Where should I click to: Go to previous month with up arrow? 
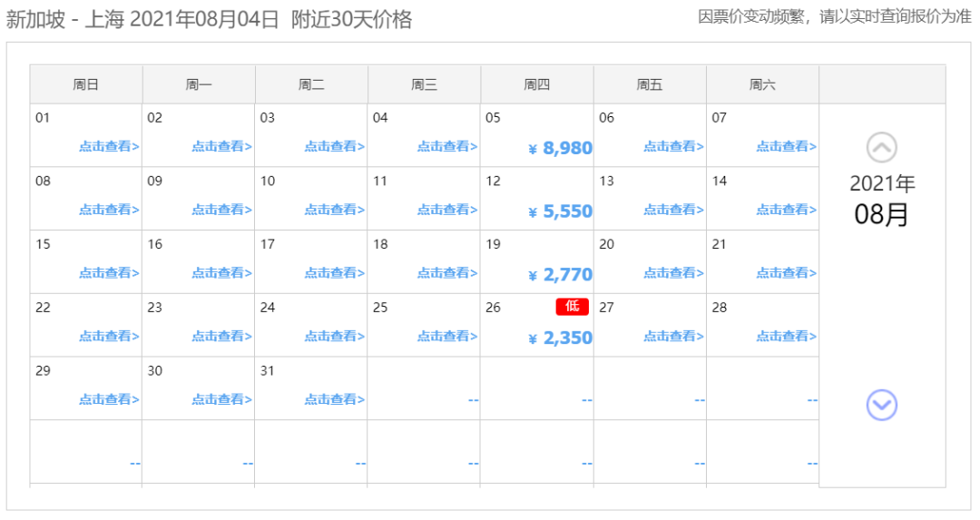(881, 148)
